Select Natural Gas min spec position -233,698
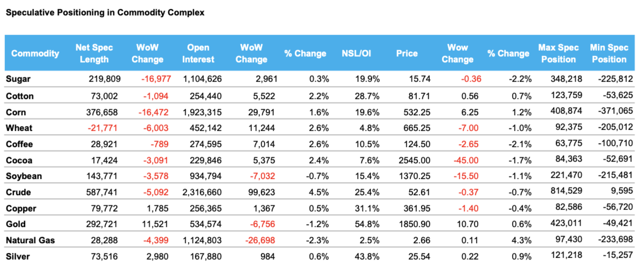Viewport: 644px width, 265px height. pos(615,239)
